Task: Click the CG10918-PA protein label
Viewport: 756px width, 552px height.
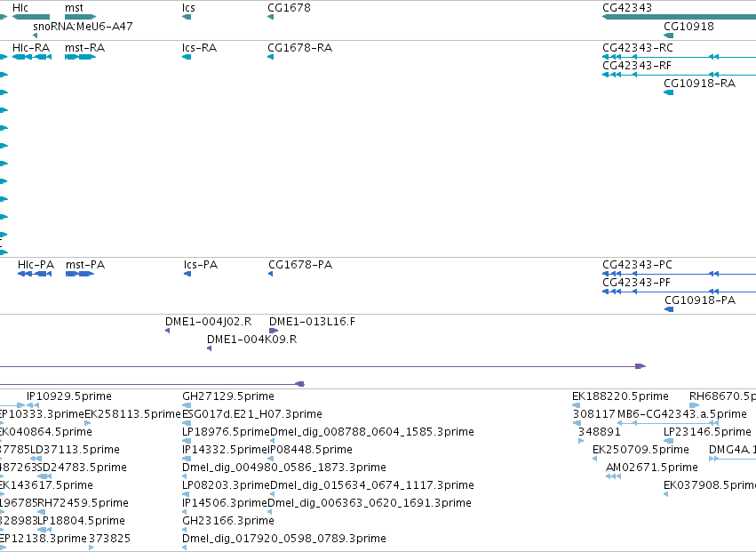Action: point(700,300)
